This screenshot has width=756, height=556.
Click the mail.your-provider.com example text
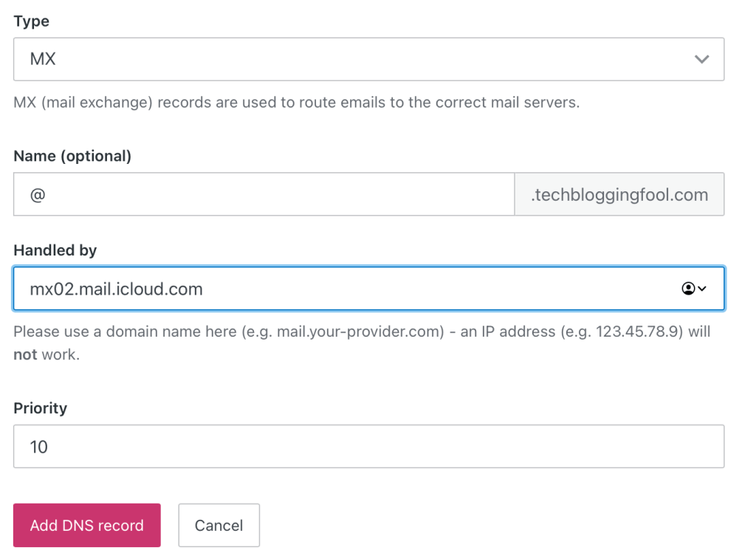[x=362, y=332]
